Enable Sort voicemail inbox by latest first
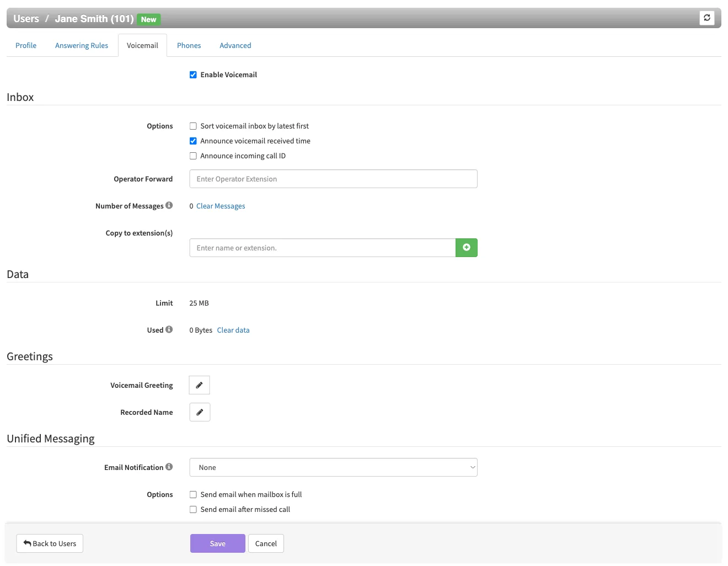This screenshot has width=728, height=566. [193, 126]
